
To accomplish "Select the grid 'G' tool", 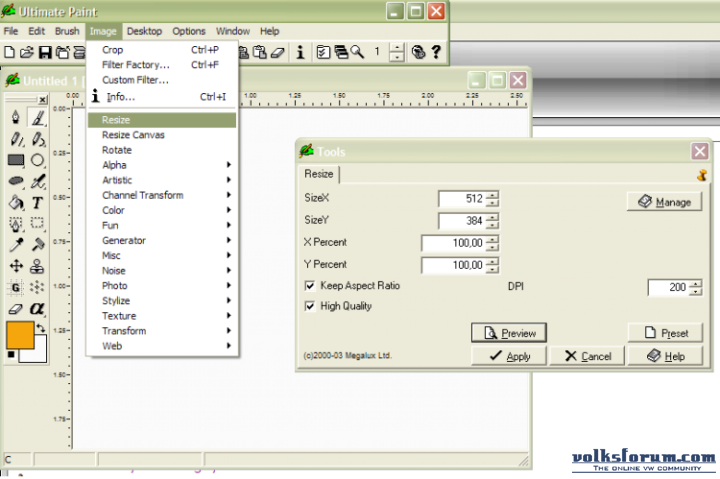I will tap(16, 287).
